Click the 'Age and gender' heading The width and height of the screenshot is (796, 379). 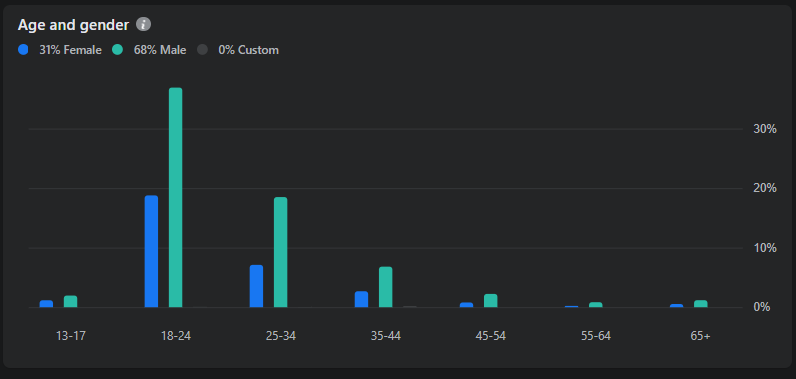74,24
